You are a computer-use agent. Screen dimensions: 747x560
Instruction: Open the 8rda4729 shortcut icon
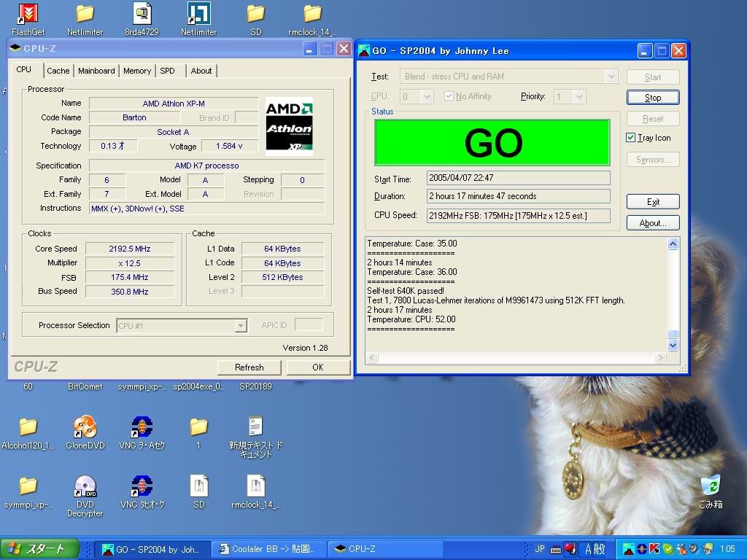coord(142,14)
